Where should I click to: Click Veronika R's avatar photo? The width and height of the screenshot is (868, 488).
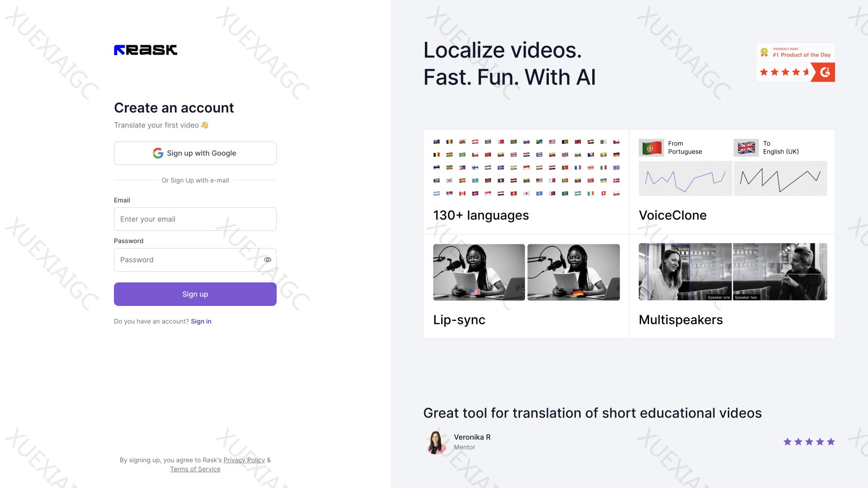click(x=436, y=442)
